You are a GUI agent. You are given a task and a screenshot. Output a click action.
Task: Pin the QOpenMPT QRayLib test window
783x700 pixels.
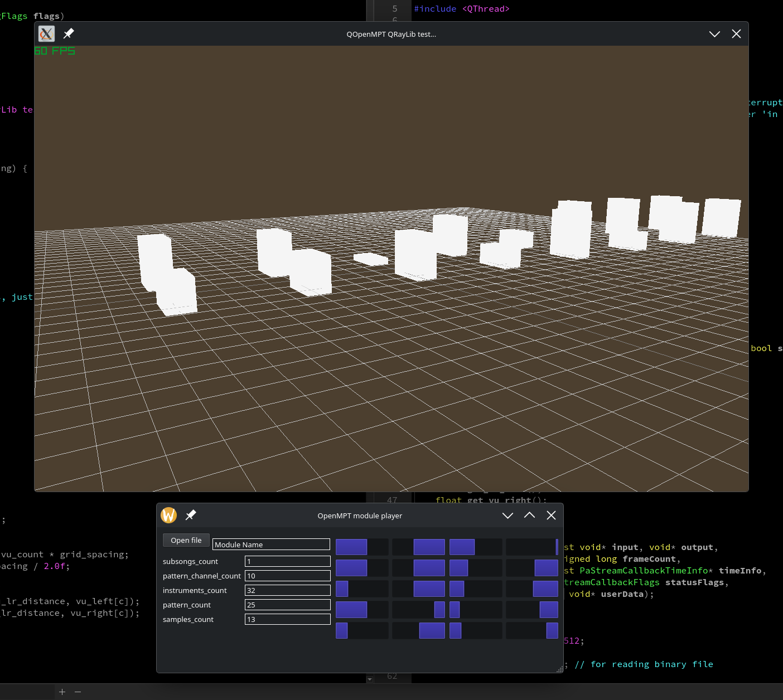[x=69, y=34]
